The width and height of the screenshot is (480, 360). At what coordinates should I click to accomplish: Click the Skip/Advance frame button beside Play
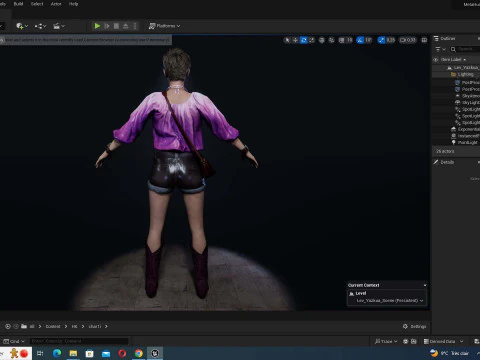click(107, 26)
